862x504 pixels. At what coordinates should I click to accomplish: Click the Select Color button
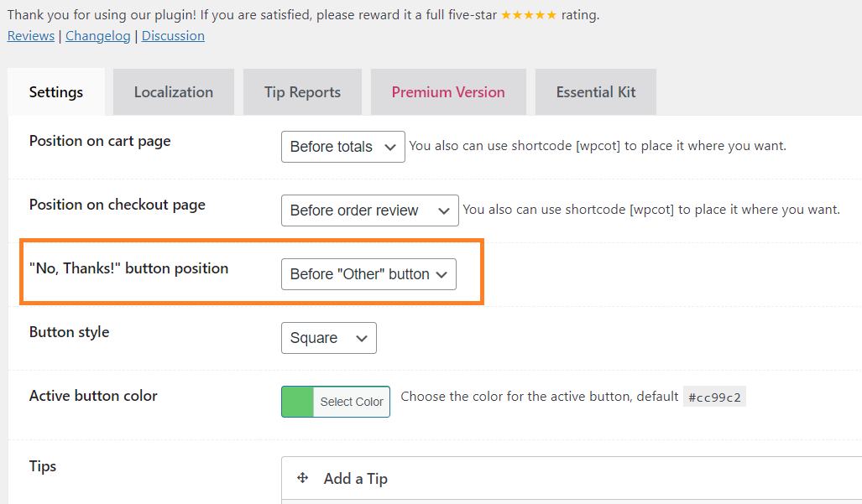click(x=352, y=402)
